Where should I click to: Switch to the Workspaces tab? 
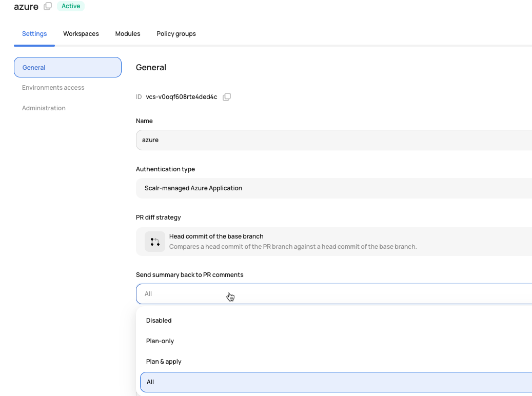click(x=81, y=33)
